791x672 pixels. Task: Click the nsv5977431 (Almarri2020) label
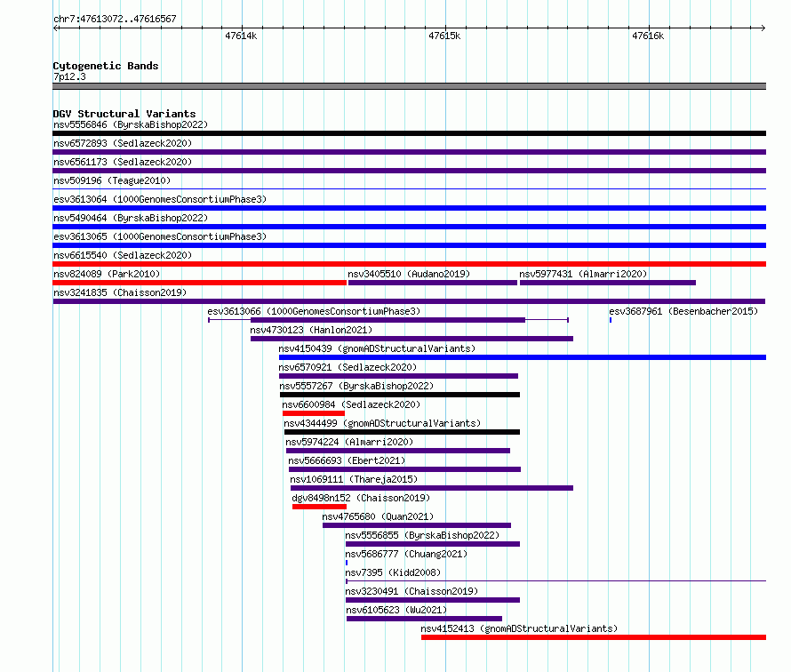click(x=583, y=274)
